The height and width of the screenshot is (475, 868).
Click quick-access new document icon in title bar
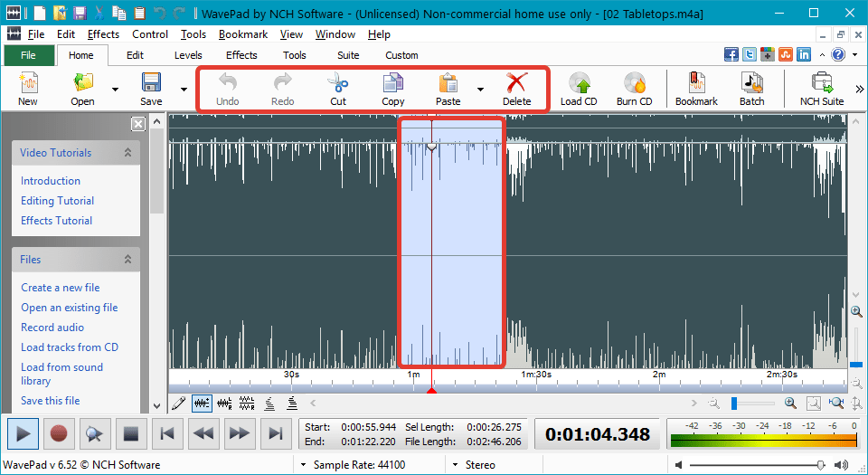[39, 13]
